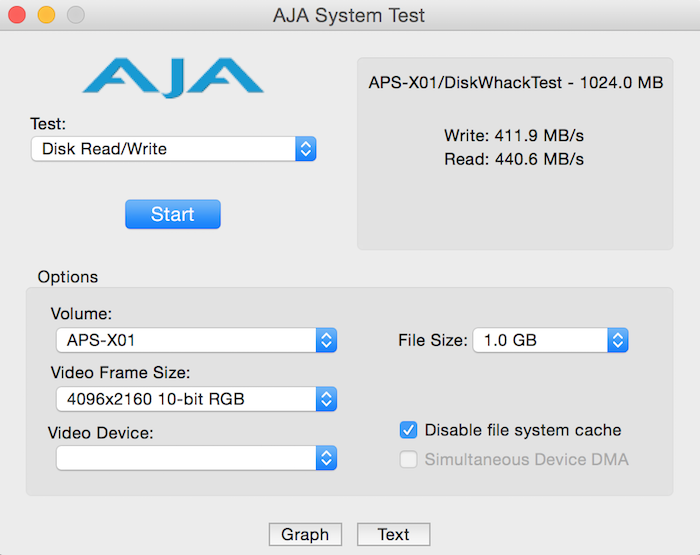Change the Video Frame Size selection
The height and width of the screenshot is (555, 700).
(196, 399)
